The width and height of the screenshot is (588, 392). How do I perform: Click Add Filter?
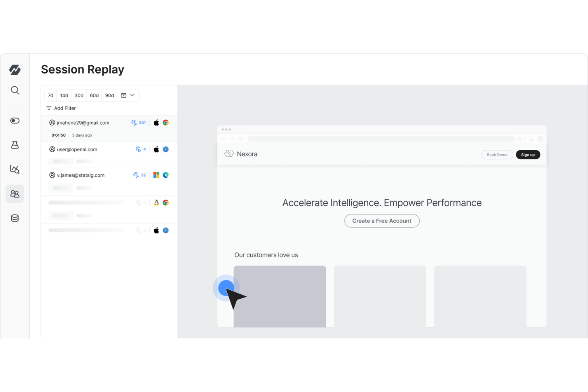point(61,108)
